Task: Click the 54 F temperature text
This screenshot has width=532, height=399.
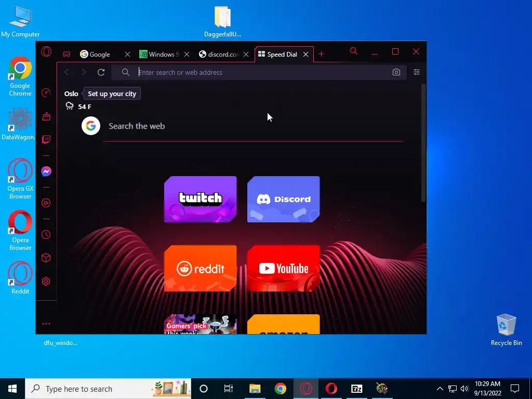Action: point(85,107)
